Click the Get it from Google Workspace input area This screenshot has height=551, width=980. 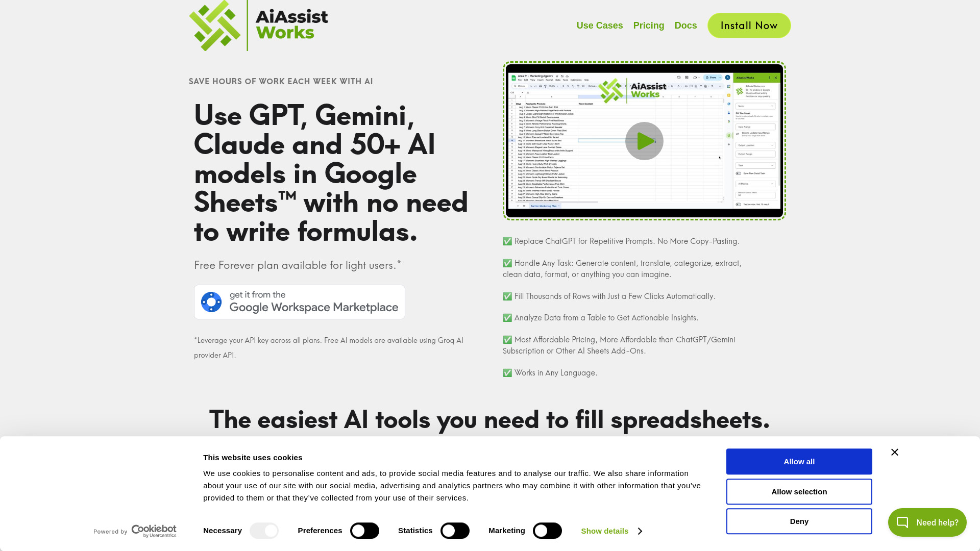click(300, 302)
